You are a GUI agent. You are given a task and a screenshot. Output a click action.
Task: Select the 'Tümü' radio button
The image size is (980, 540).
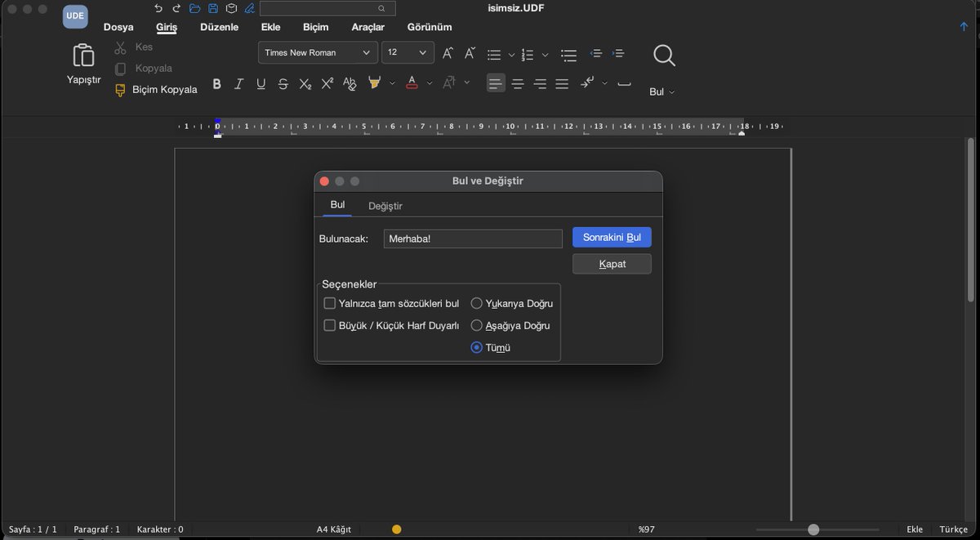click(x=477, y=347)
